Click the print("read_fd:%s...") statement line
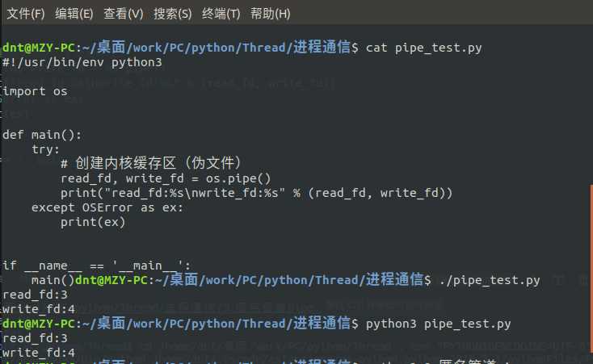593x364 pixels. [x=256, y=193]
